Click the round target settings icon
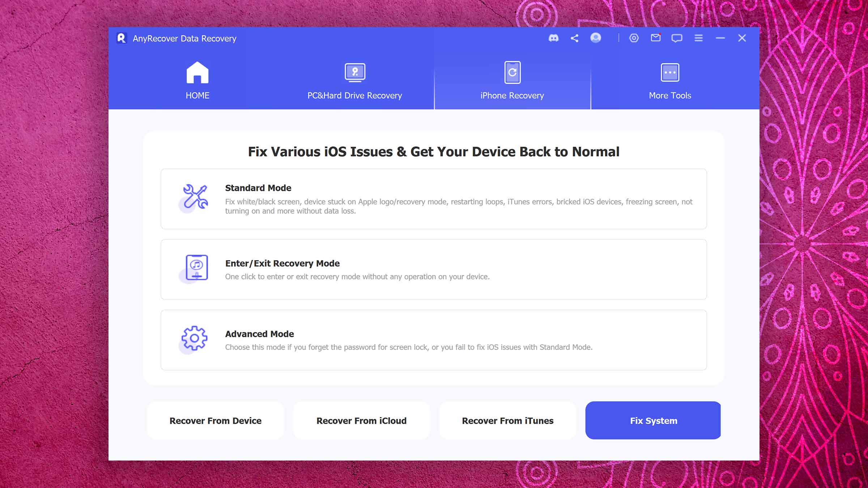The image size is (868, 488). pyautogui.click(x=634, y=38)
